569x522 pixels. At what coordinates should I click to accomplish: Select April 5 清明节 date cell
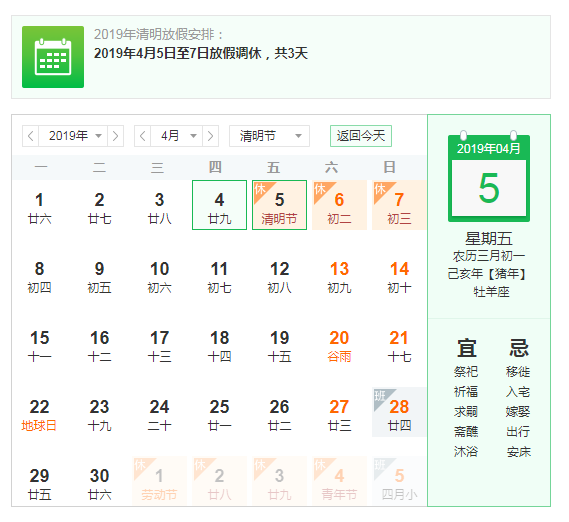tap(279, 205)
